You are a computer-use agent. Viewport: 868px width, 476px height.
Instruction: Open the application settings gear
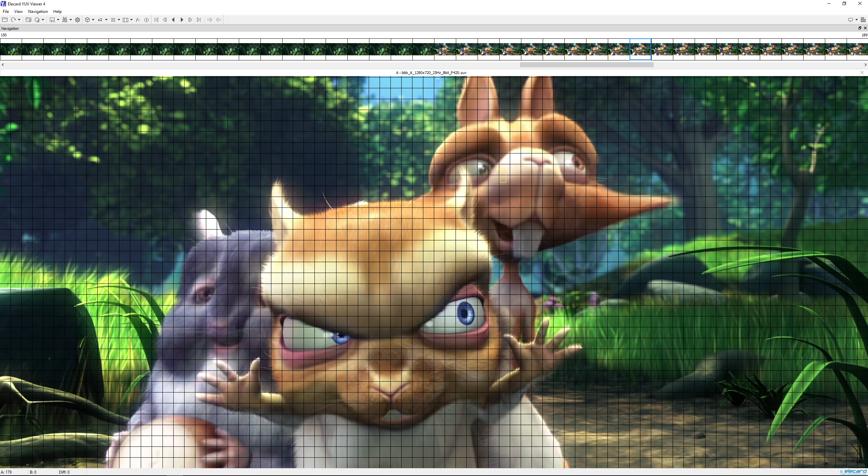[77, 20]
